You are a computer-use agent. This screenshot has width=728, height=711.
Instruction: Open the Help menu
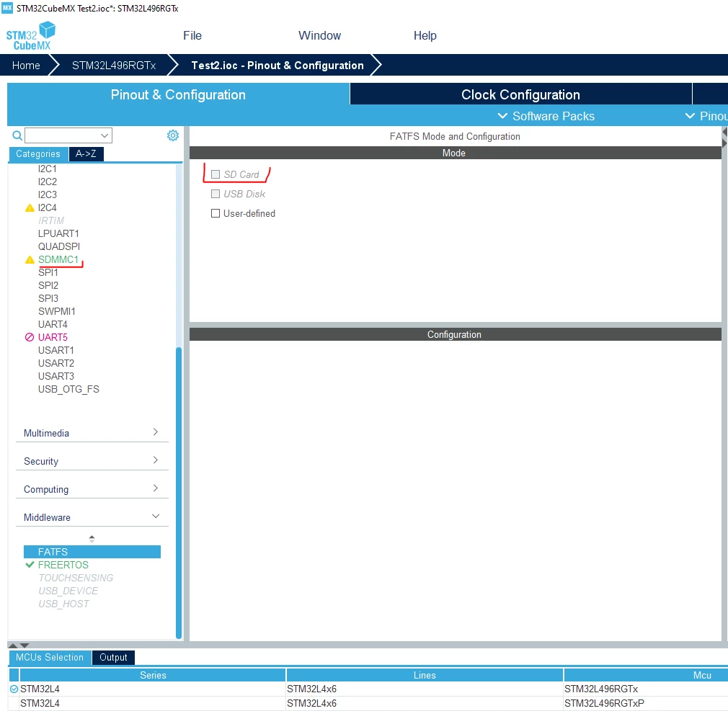coord(425,36)
